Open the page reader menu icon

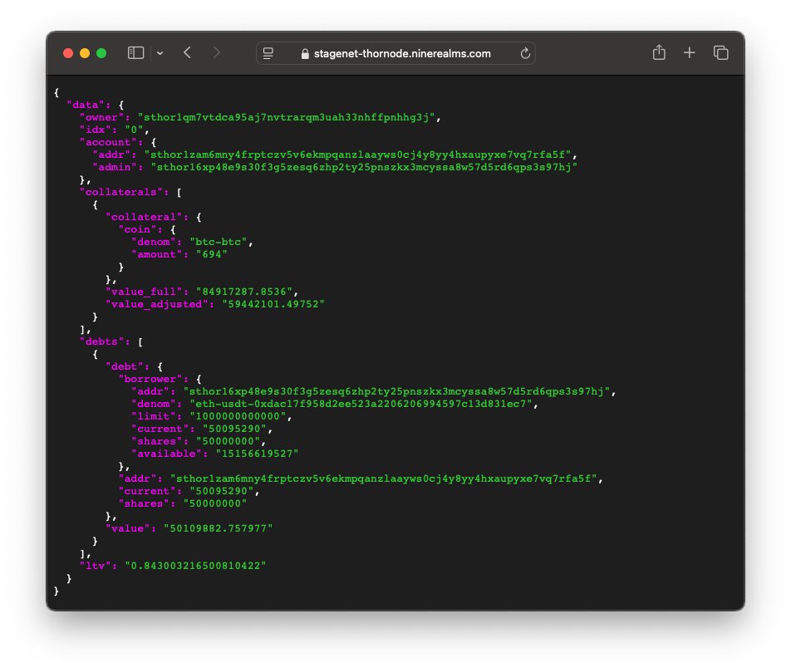pyautogui.click(x=268, y=53)
